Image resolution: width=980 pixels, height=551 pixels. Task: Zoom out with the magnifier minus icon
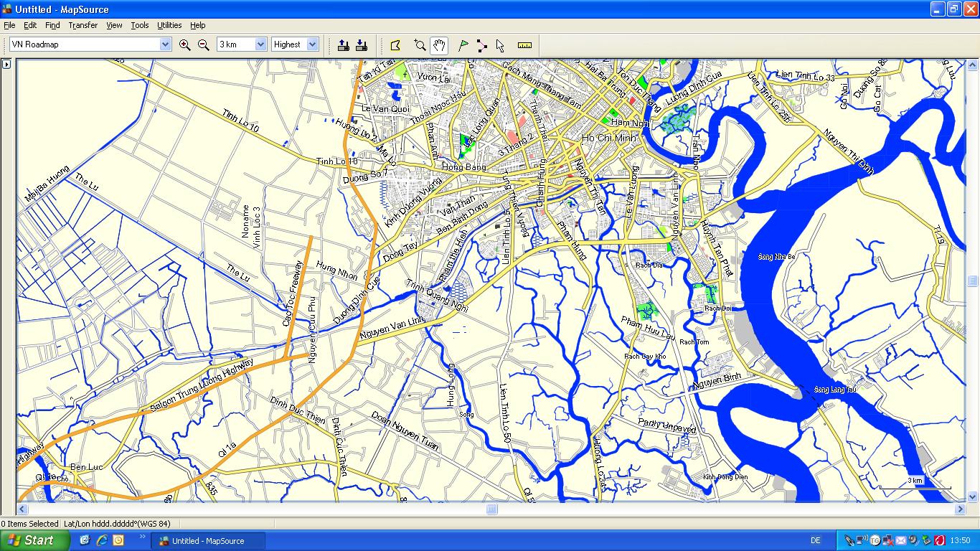[x=204, y=44]
